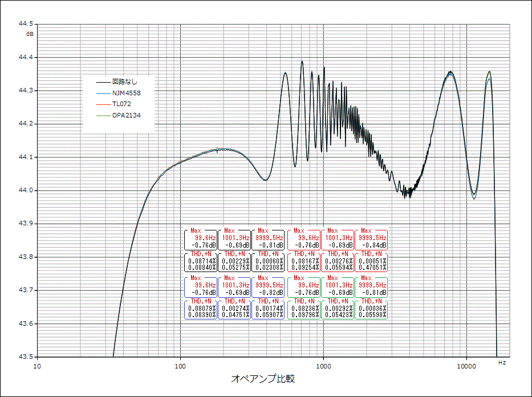Click the red Max box showing -0.84dB

click(371, 238)
